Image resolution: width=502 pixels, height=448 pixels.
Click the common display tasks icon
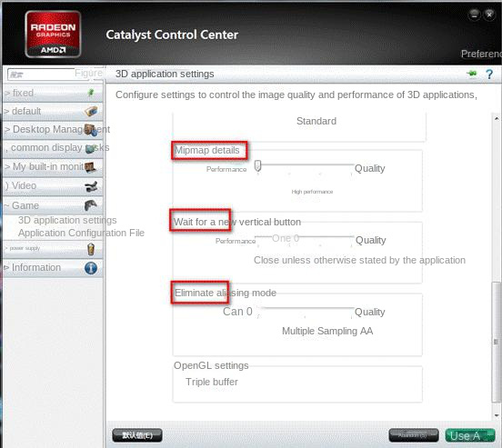[91, 148]
